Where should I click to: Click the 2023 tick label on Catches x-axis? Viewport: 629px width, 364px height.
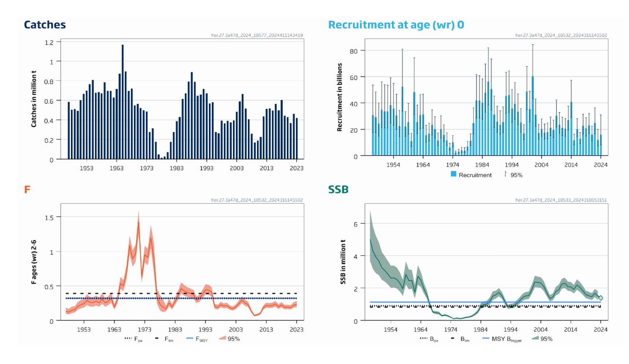click(x=297, y=168)
